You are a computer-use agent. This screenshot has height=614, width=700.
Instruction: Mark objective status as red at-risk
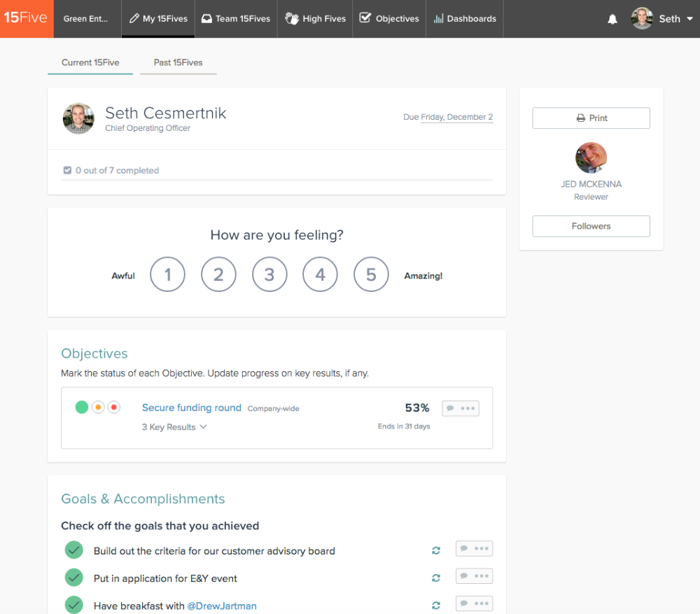pos(114,407)
